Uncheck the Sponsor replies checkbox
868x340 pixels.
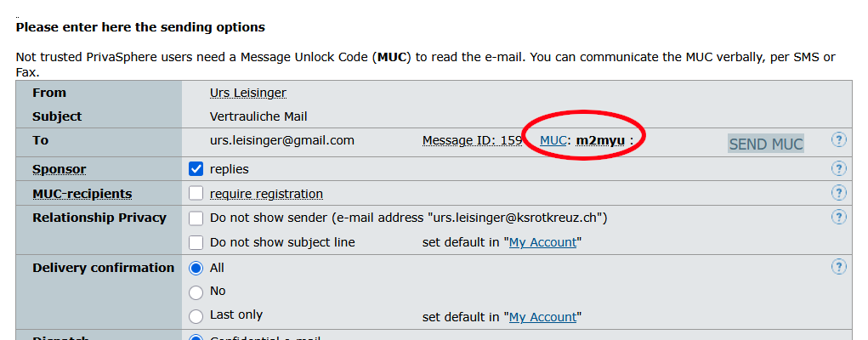[x=196, y=169]
